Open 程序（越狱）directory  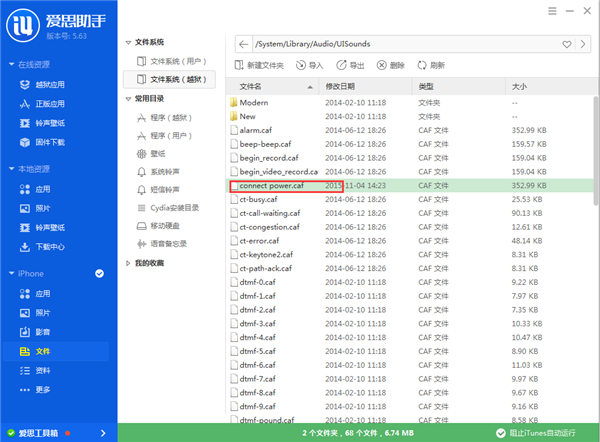[x=165, y=117]
